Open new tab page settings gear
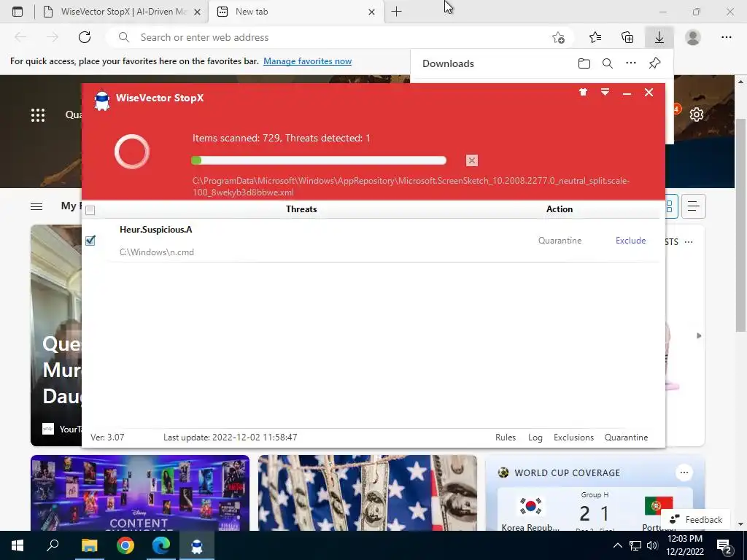Image resolution: width=747 pixels, height=560 pixels. pos(697,114)
